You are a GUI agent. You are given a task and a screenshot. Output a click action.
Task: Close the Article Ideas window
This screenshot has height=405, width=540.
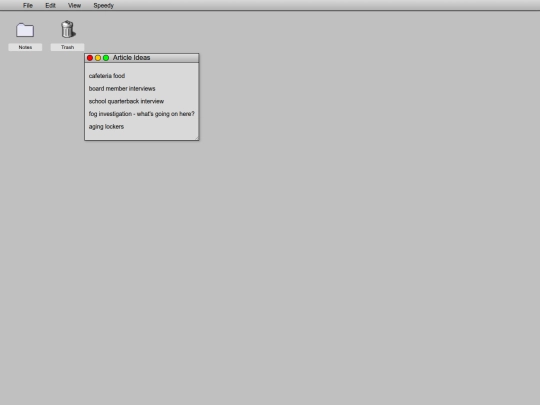point(90,58)
